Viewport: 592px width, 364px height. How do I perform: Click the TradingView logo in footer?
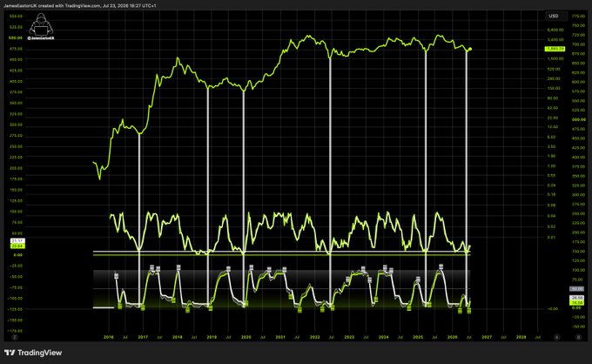pyautogui.click(x=33, y=353)
